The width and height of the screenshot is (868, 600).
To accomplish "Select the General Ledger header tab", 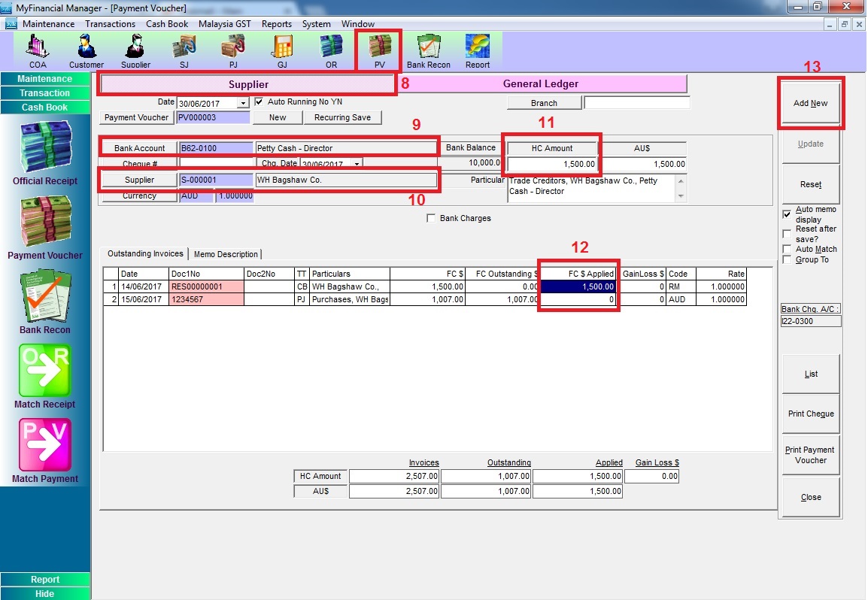I will point(541,84).
